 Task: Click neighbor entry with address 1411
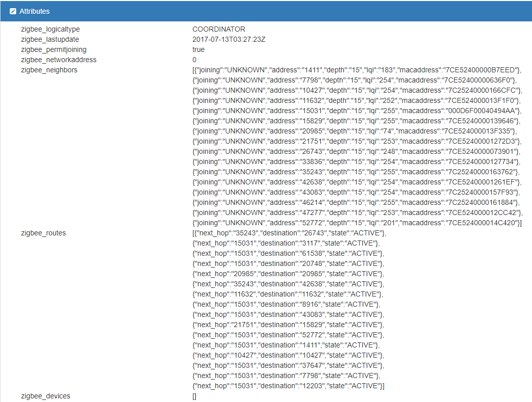click(x=357, y=70)
